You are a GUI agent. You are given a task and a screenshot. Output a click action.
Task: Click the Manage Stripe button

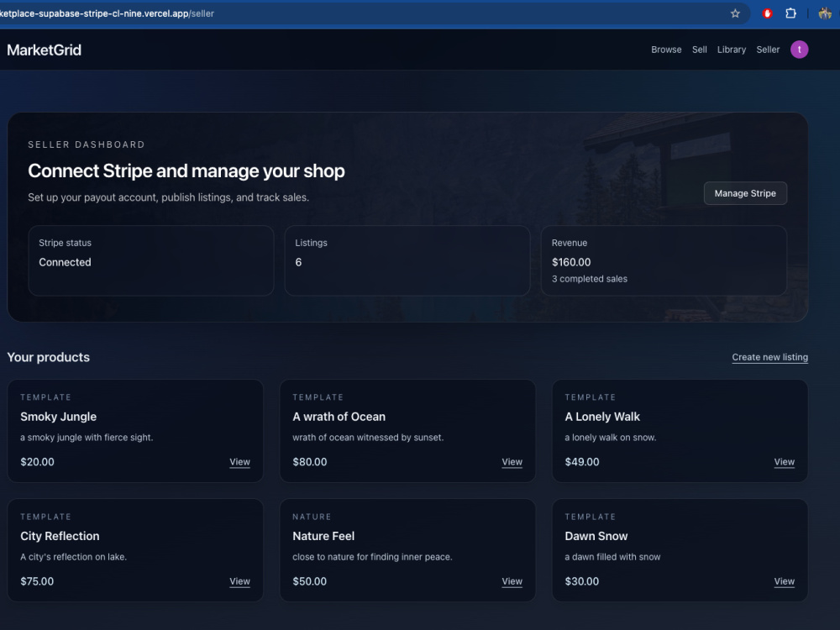[745, 193]
